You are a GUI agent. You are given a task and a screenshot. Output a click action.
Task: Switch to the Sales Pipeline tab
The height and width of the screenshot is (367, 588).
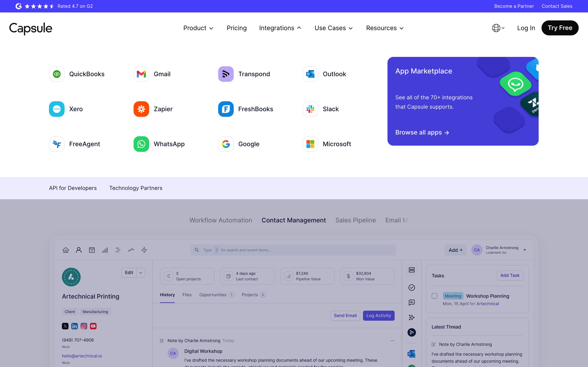(x=355, y=220)
